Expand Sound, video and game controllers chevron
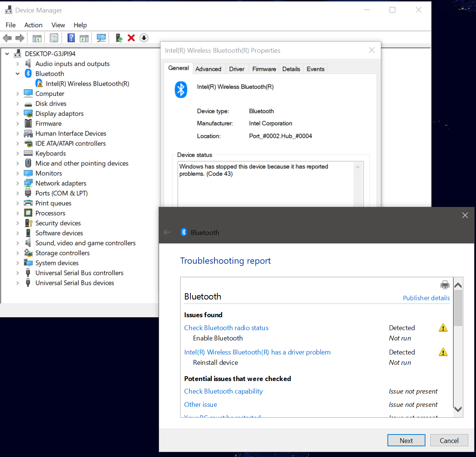Image resolution: width=476 pixels, height=457 pixels. tap(17, 243)
